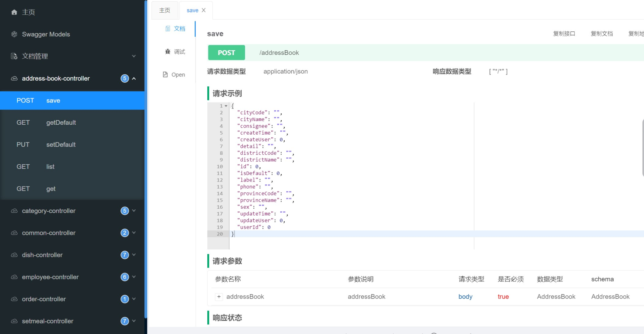This screenshot has height=334, width=644.
Task: Open Swagger Models in the sidebar
Action: point(72,34)
